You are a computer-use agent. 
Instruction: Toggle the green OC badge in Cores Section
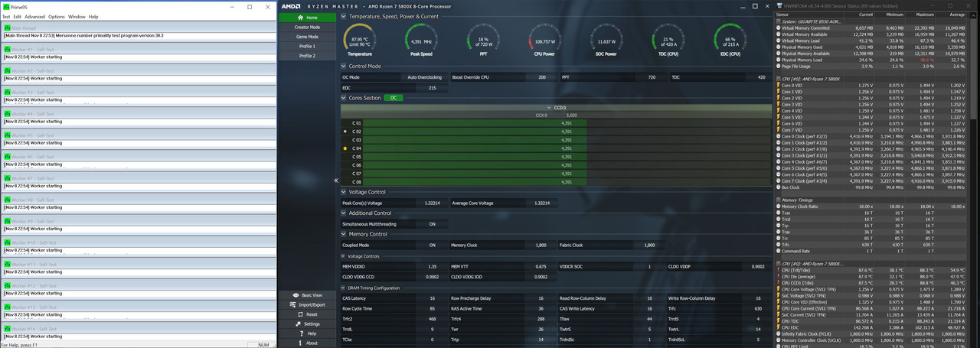(x=394, y=98)
